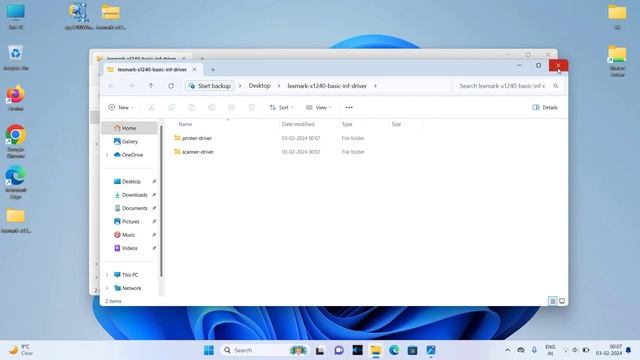Click lexmark-x1240-basic-inf-driver breadcrumb segment

pos(327,86)
